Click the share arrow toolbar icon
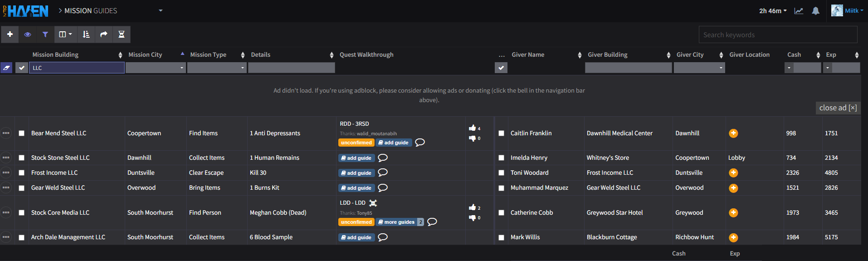The width and height of the screenshot is (868, 261). click(x=104, y=34)
